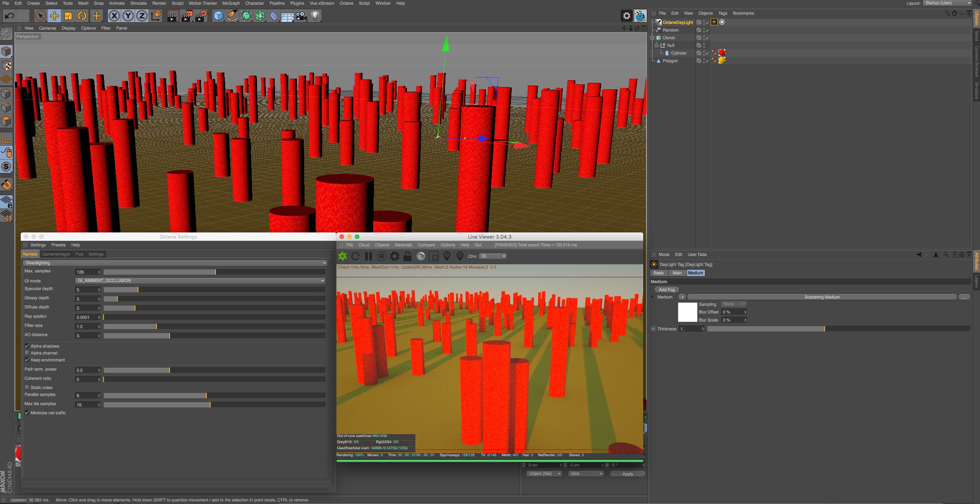Open the Edit Render Settings icon
The height and width of the screenshot is (504, 980).
coord(201,16)
